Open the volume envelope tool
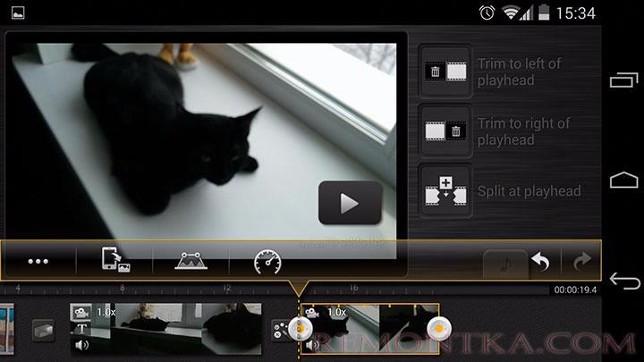 tap(191, 262)
